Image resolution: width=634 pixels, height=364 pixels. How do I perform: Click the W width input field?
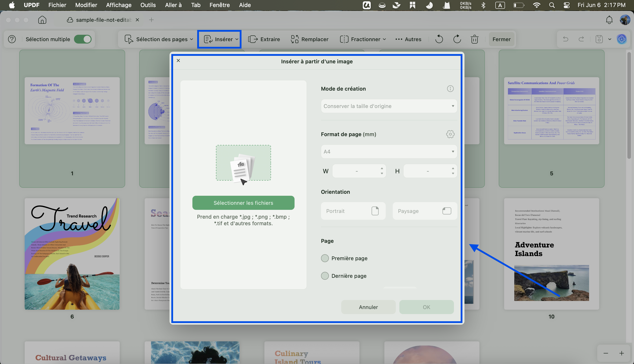click(x=357, y=171)
